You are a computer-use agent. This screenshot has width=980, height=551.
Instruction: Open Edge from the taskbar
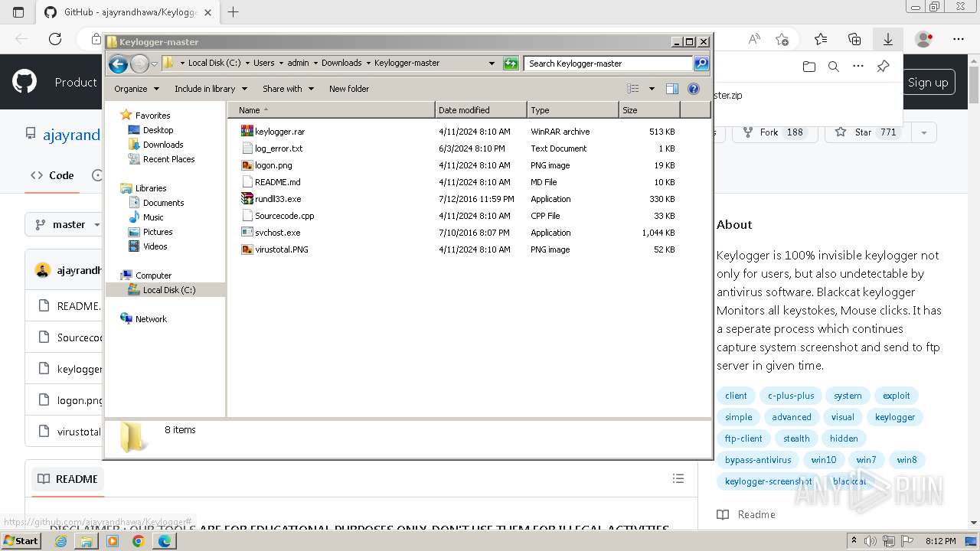tap(164, 541)
